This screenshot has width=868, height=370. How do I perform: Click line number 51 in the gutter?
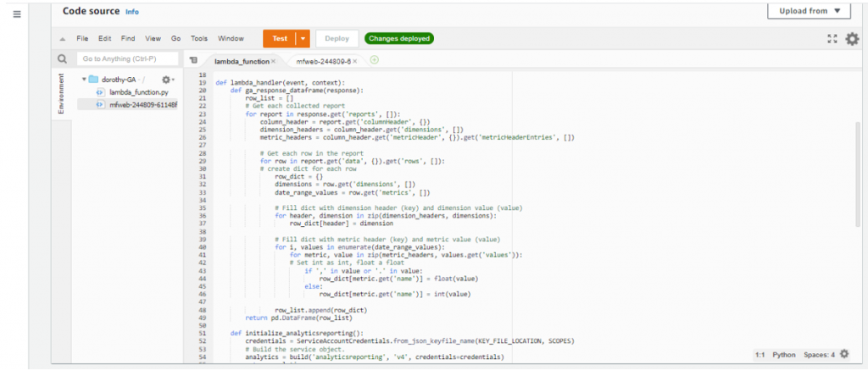202,333
